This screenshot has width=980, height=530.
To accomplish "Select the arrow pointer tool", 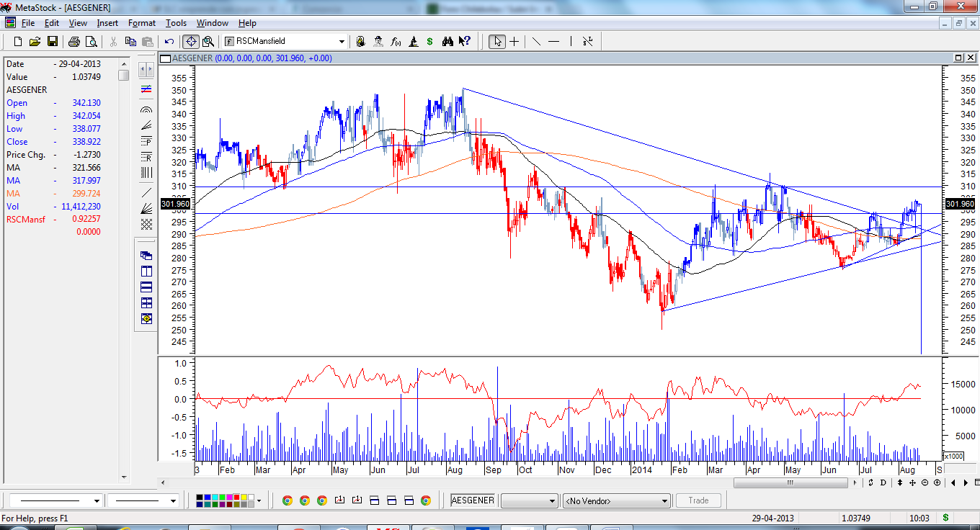I will (x=497, y=41).
